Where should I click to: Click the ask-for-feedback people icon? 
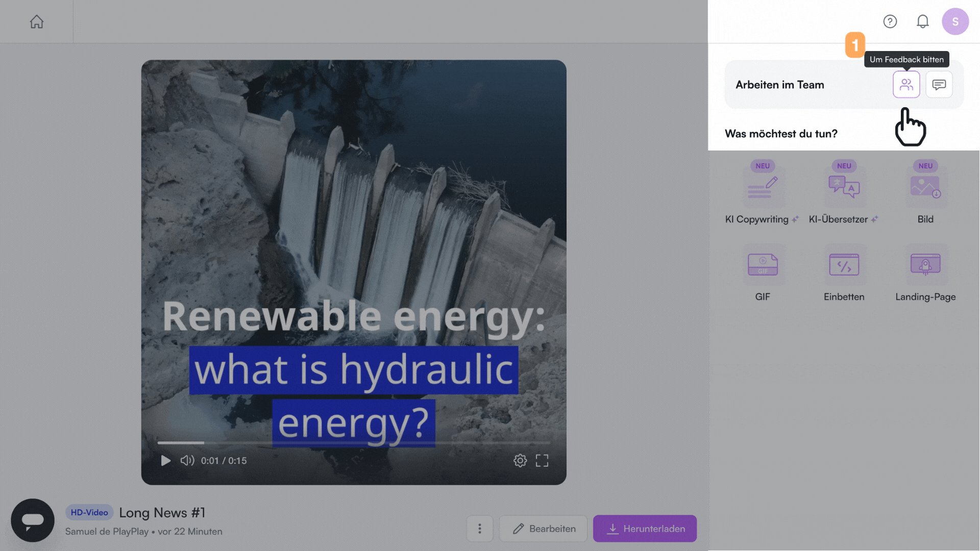click(x=906, y=85)
